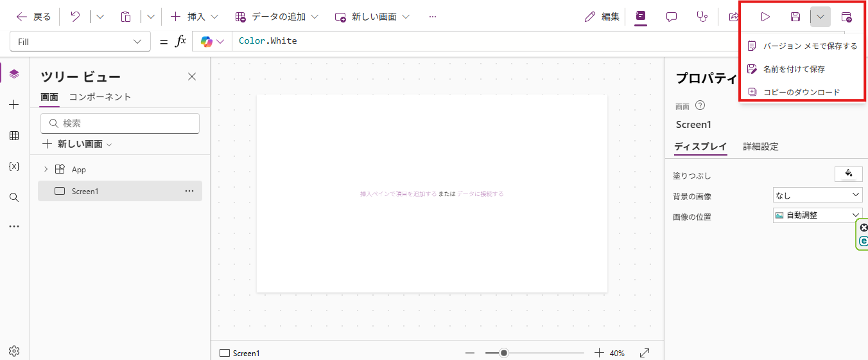Zoom in with the plus icon
This screenshot has width=868, height=360.
pos(599,353)
